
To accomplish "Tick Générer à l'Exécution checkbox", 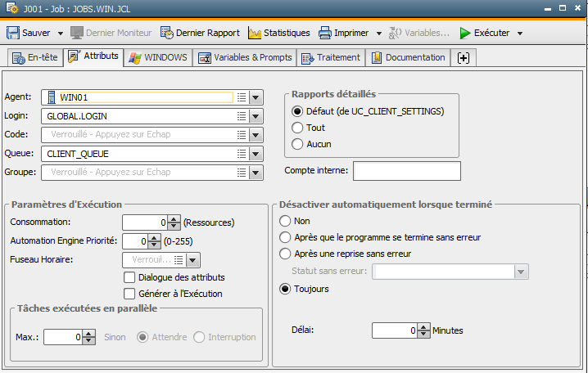I will 129,294.
